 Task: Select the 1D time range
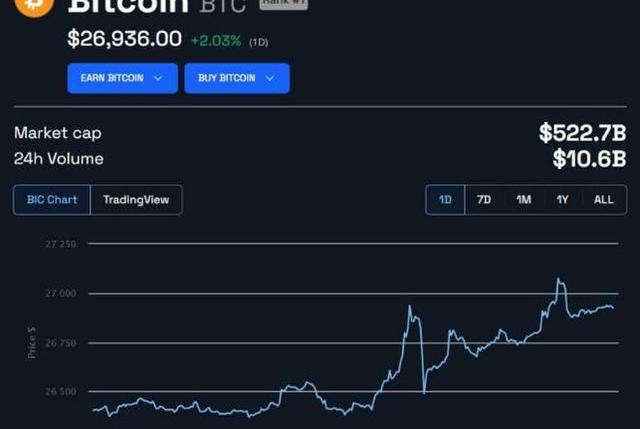[445, 200]
